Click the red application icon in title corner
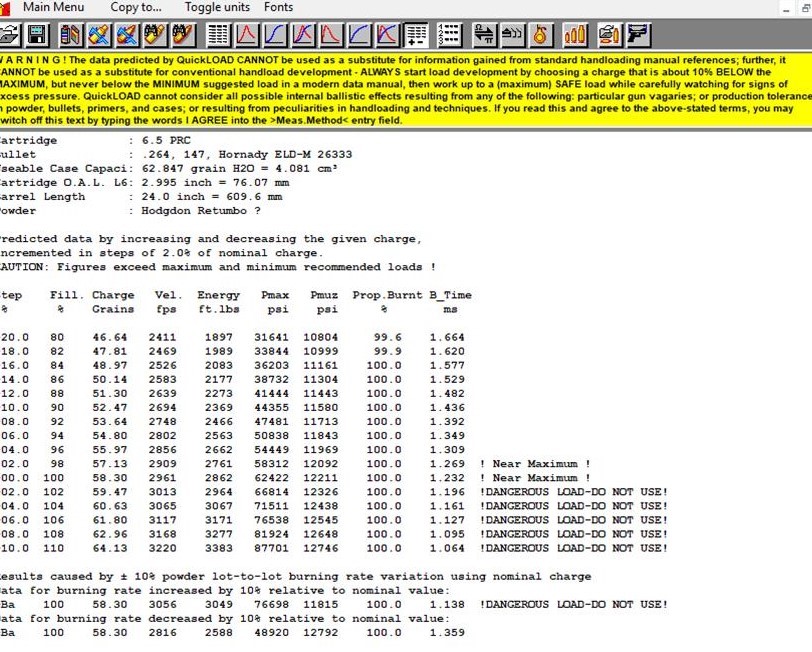 [x=5, y=8]
